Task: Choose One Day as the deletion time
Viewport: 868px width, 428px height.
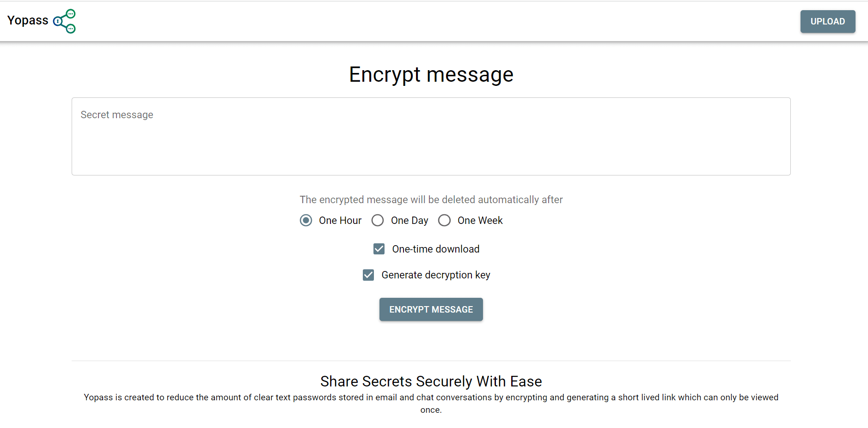Action: point(378,220)
